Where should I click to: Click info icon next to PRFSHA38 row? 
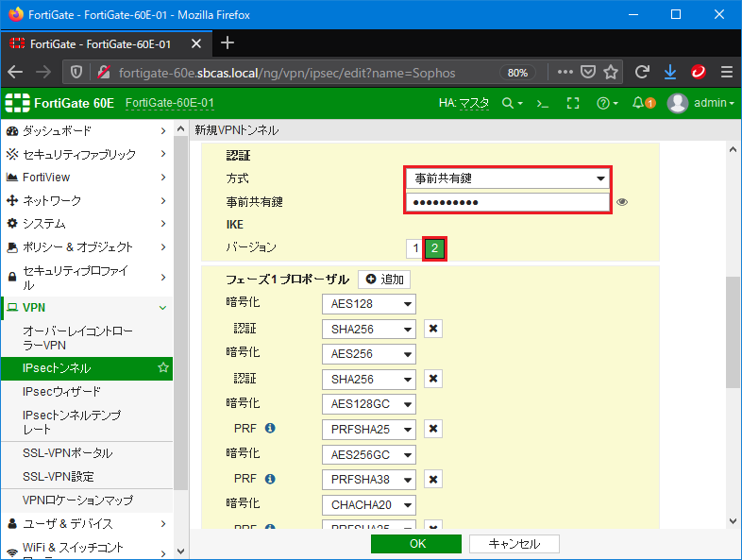tap(270, 479)
